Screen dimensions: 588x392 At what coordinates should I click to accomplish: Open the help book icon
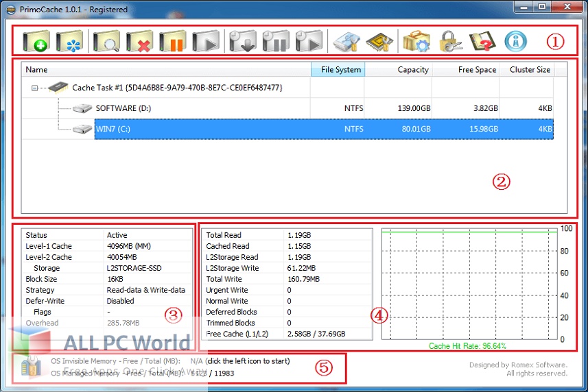[482, 41]
